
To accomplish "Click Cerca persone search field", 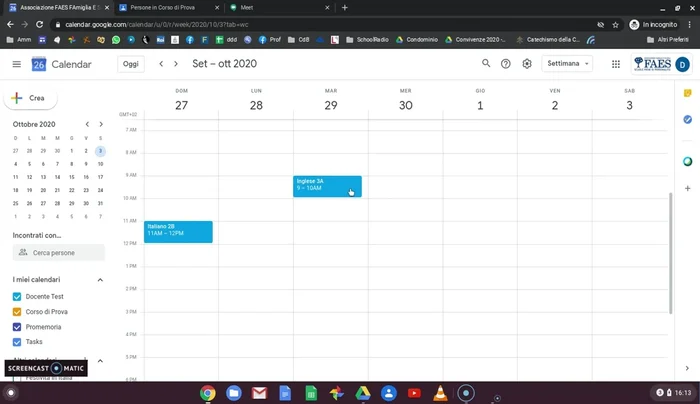I will tap(58, 253).
